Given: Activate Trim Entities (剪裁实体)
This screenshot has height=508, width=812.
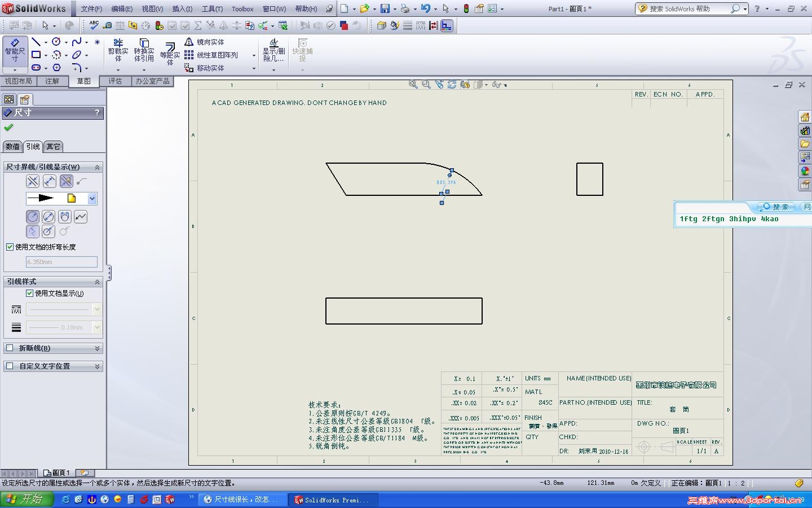Looking at the screenshot, I should [x=118, y=50].
